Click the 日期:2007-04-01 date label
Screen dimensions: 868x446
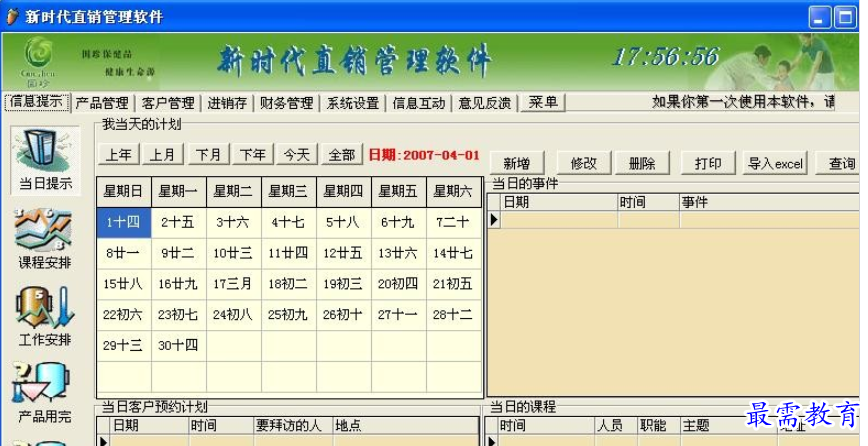(424, 155)
